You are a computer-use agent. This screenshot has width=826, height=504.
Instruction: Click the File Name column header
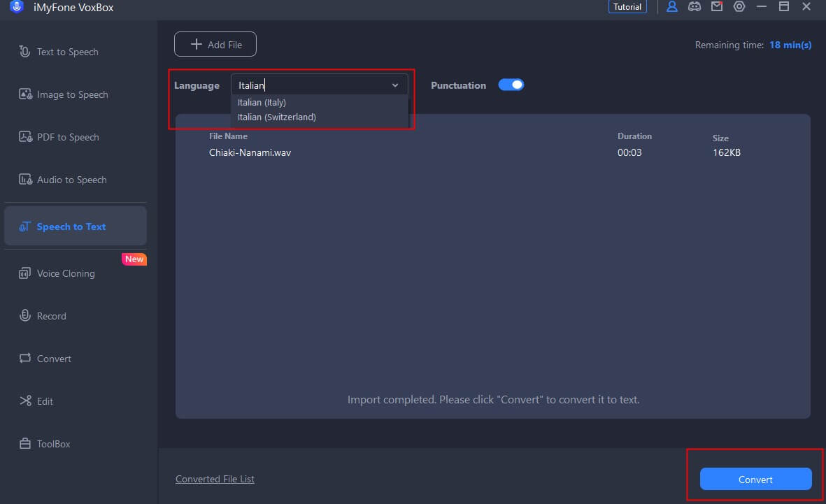[x=228, y=136]
